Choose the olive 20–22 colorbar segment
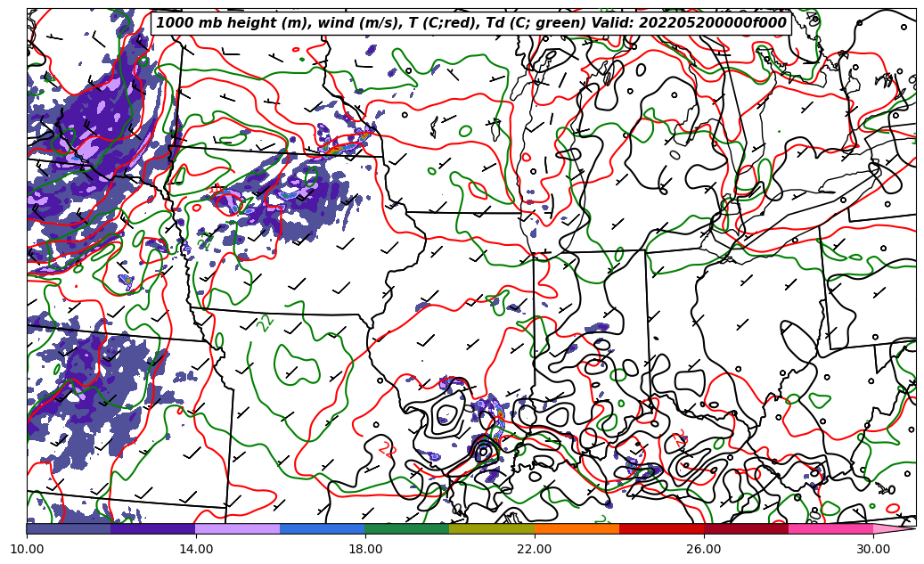Viewport: 924px width, 564px height. pos(492,528)
